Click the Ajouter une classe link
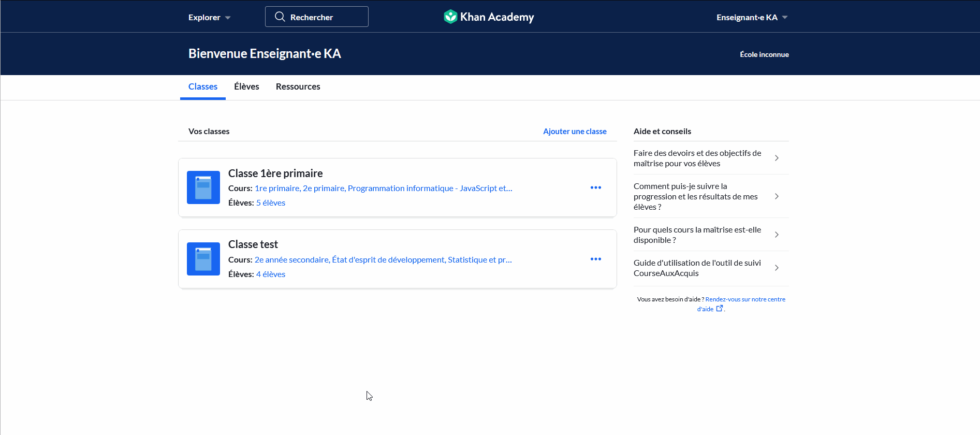980x435 pixels. [575, 131]
